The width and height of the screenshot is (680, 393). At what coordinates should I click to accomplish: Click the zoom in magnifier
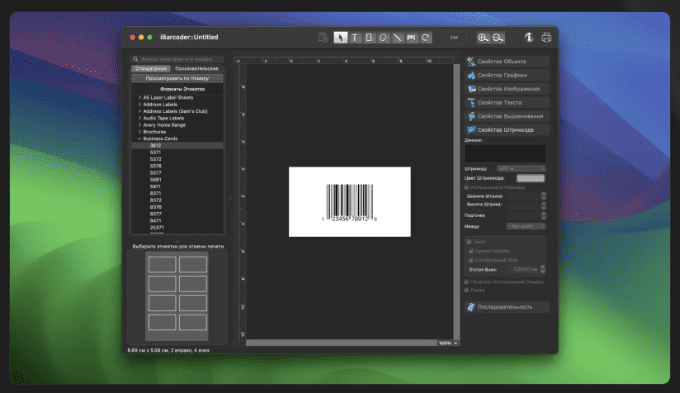pyautogui.click(x=483, y=37)
